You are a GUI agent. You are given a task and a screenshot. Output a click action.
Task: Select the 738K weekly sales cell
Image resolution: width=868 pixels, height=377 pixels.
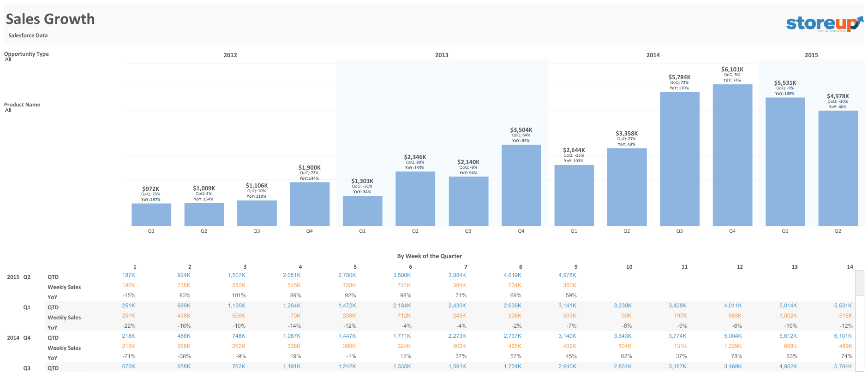click(x=184, y=285)
